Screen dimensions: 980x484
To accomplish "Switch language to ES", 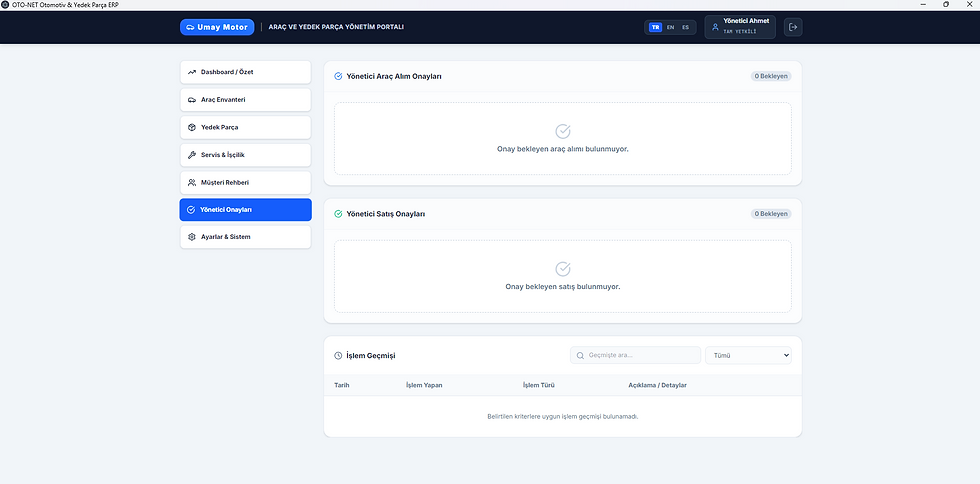I will pos(685,27).
